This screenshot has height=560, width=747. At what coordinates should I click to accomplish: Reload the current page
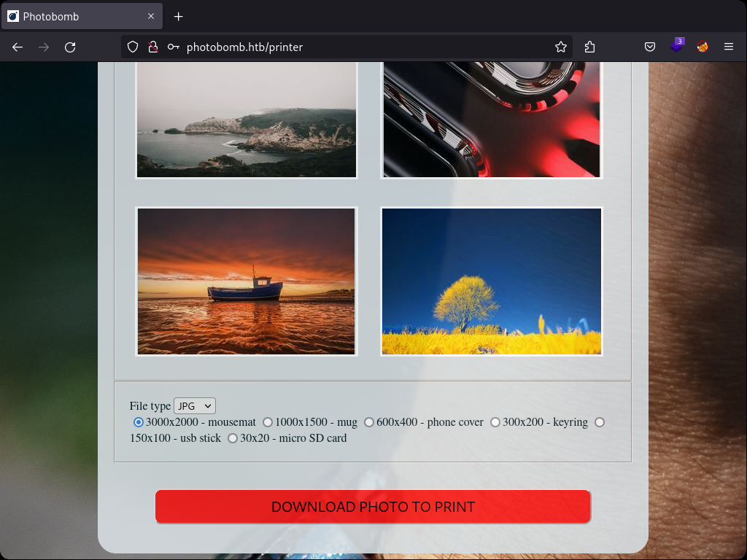click(x=70, y=47)
